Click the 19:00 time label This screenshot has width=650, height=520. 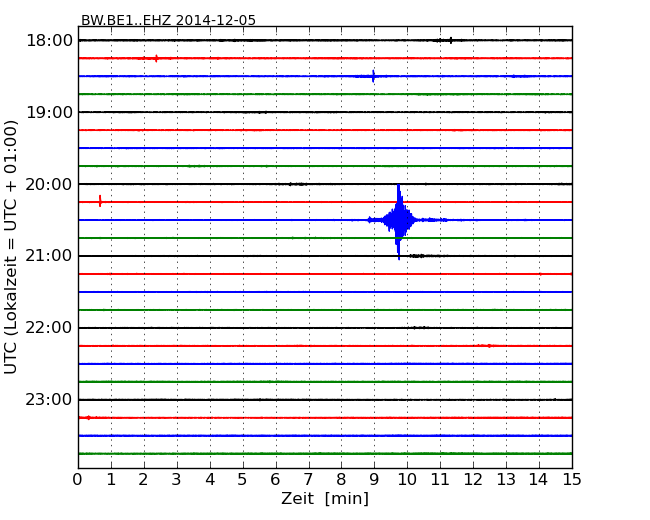pos(49,112)
